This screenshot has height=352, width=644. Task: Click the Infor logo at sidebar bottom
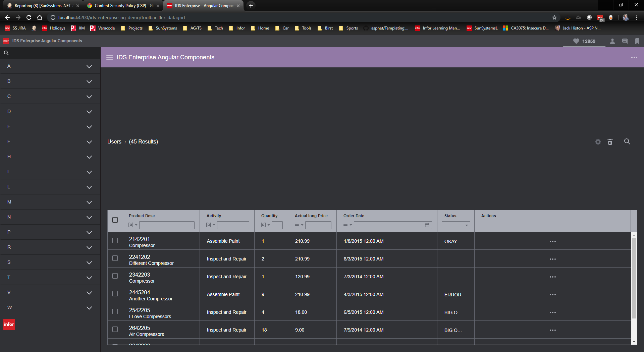(9, 324)
